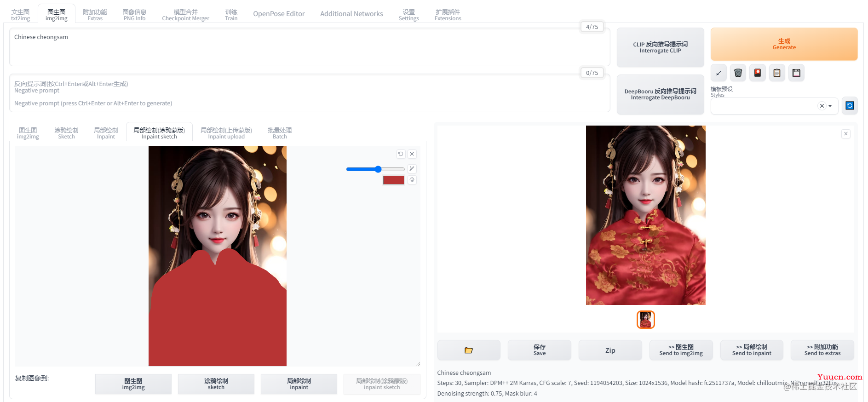The height and width of the screenshot is (402, 868).
Task: Switch to the Sketch sub-tab
Action: (x=66, y=133)
